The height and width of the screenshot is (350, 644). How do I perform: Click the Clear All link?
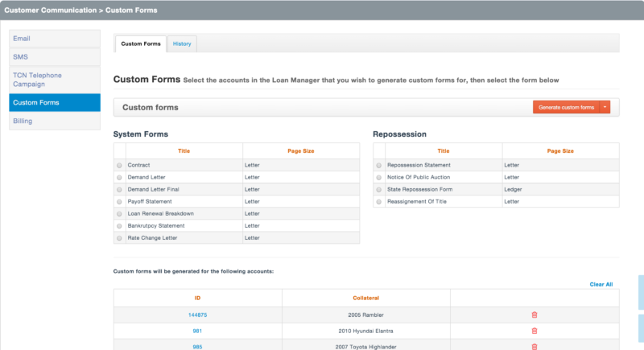click(601, 284)
